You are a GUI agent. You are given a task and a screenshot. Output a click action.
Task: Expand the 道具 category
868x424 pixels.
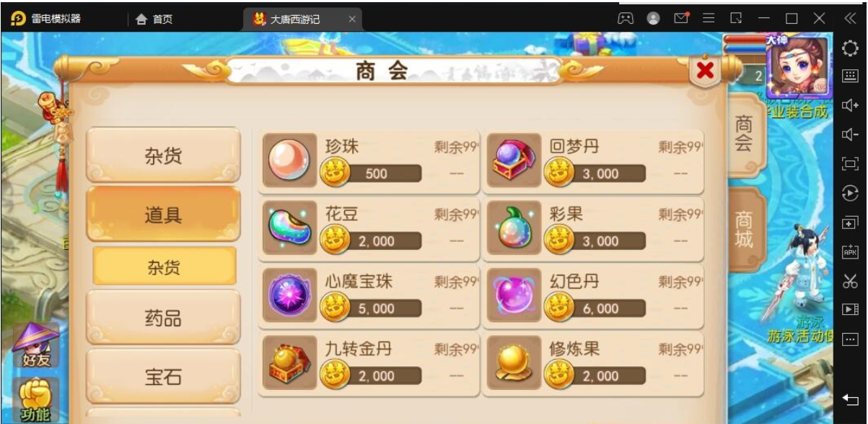pyautogui.click(x=163, y=214)
